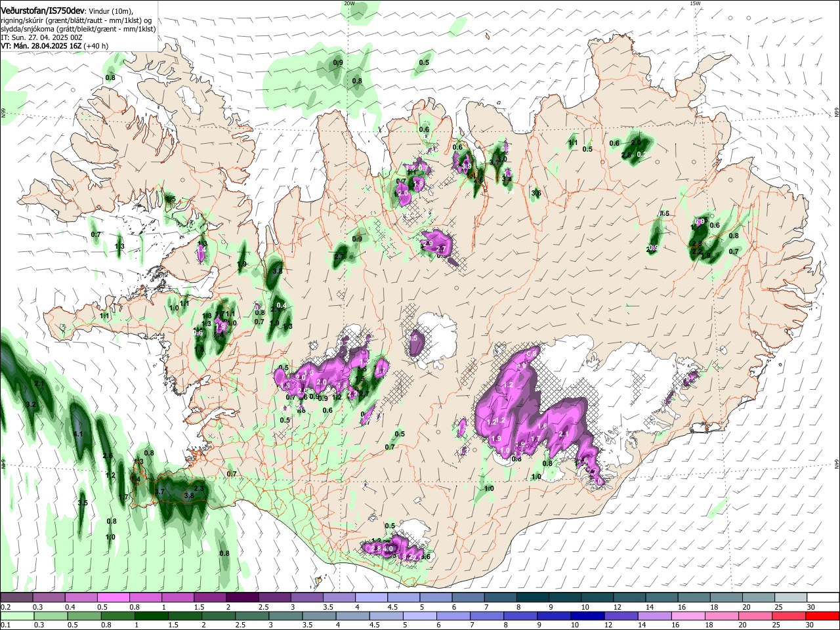Click the 4.1 rainfall value offshore

(x=78, y=434)
